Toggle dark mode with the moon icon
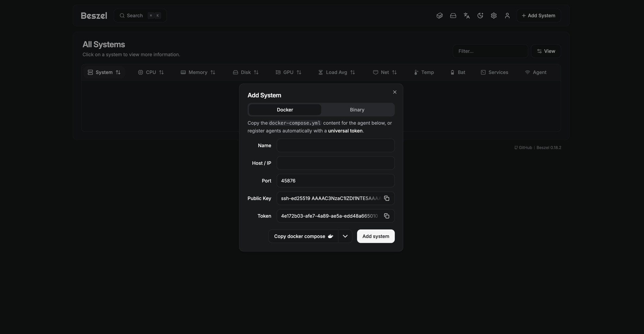This screenshot has height=334, width=644. [x=480, y=15]
